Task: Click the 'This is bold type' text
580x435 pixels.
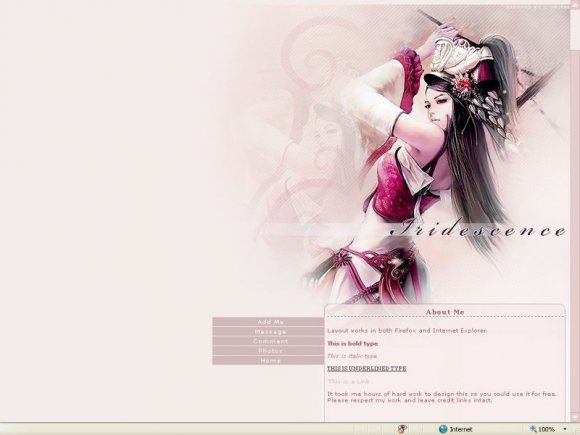Action: [353, 344]
